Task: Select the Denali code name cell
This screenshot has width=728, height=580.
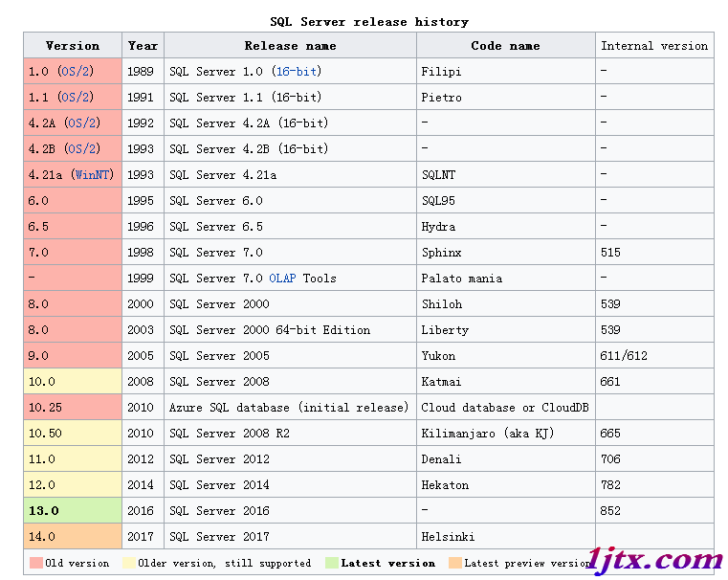Action: coord(506,458)
